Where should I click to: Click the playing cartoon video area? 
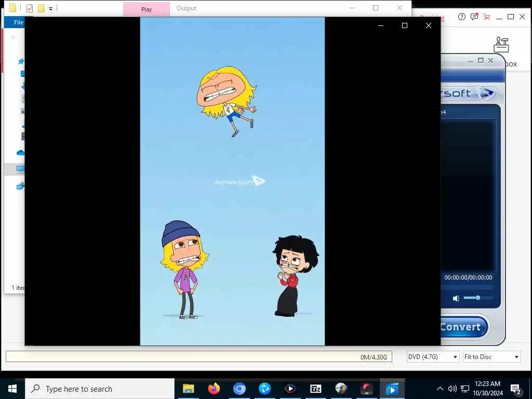point(232,181)
